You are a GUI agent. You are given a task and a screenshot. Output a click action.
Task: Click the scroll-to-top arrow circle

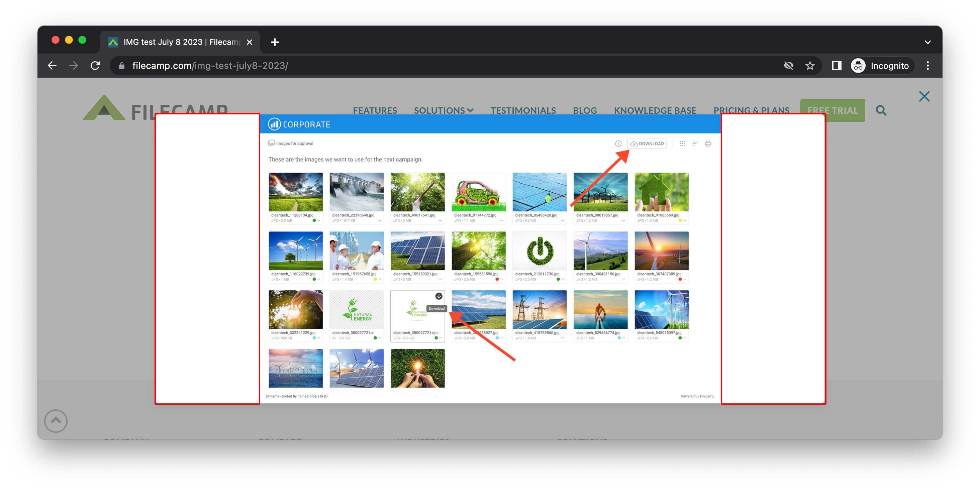tap(56, 420)
